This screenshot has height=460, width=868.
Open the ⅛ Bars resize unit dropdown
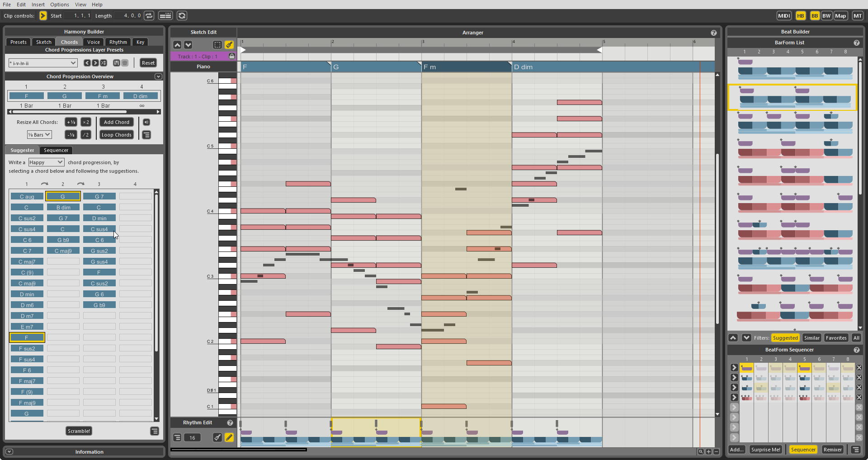pos(39,135)
